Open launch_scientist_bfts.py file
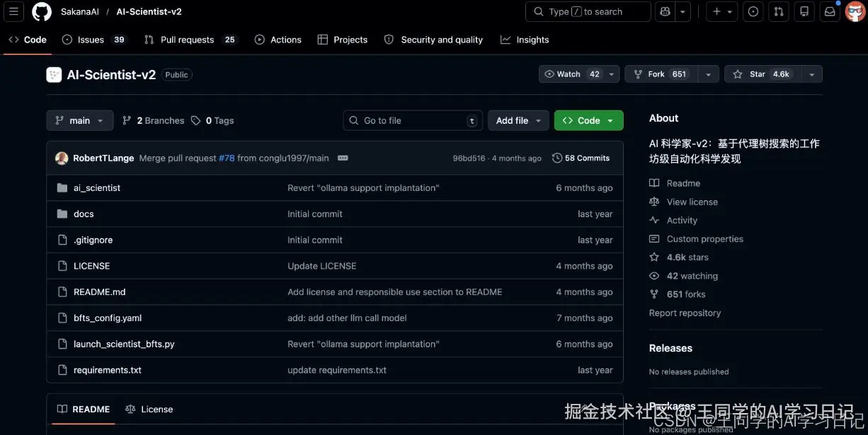The width and height of the screenshot is (868, 435). 124,344
